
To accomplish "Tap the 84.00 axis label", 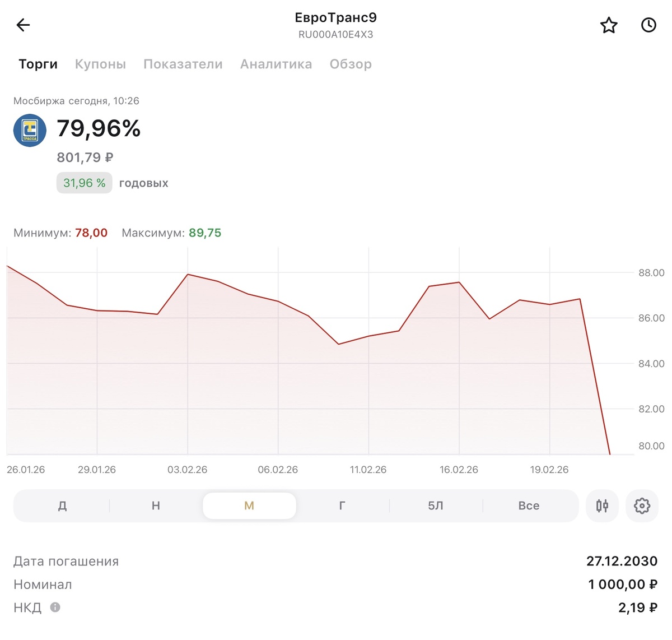I will click(x=651, y=364).
